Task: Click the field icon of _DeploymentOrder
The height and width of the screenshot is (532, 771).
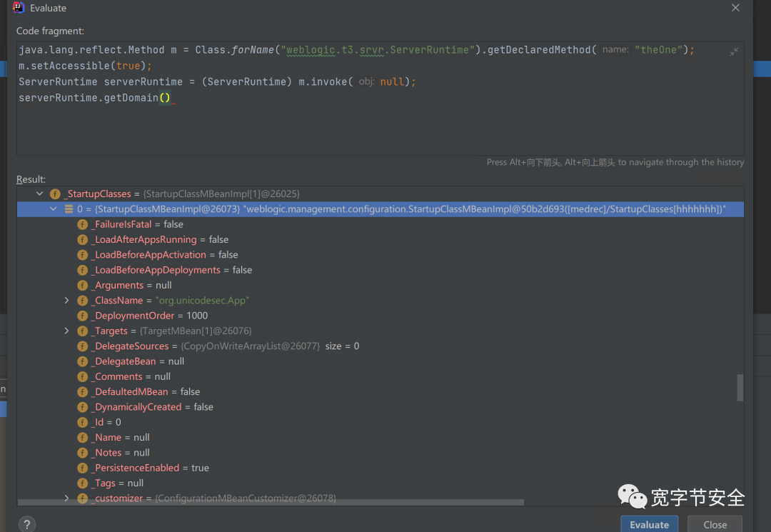Action: [x=83, y=316]
